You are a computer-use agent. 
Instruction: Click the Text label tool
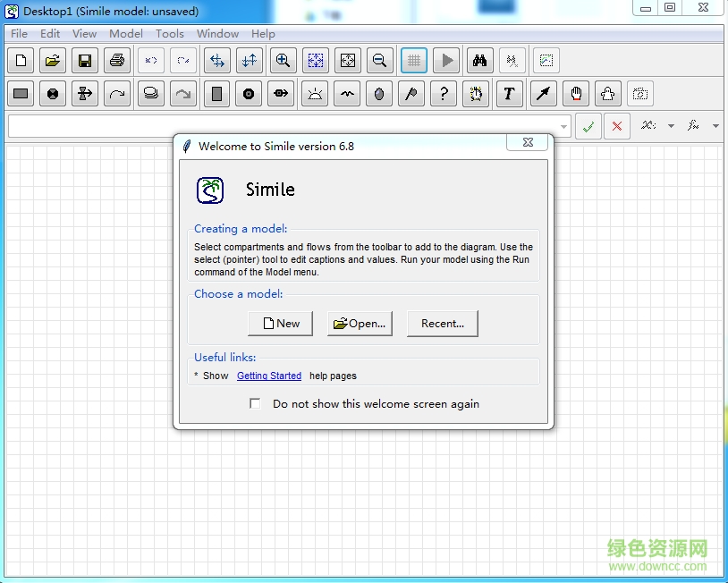click(509, 93)
